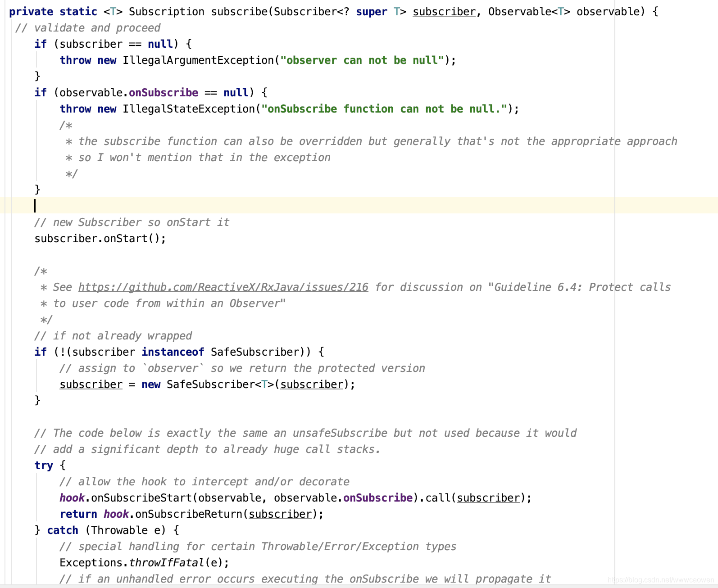Image resolution: width=718 pixels, height=588 pixels.
Task: Open the github.com RxJava issues 216 link
Action: 223,287
